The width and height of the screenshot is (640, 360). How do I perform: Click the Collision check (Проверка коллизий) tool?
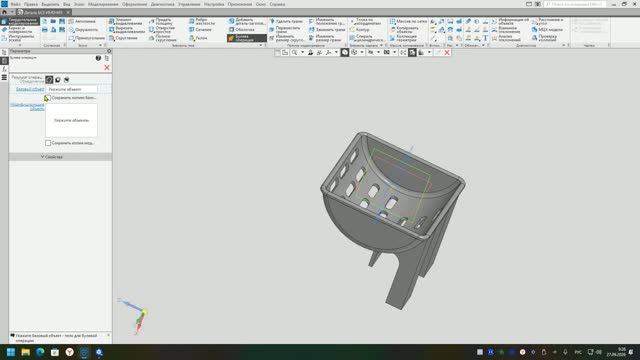click(545, 38)
